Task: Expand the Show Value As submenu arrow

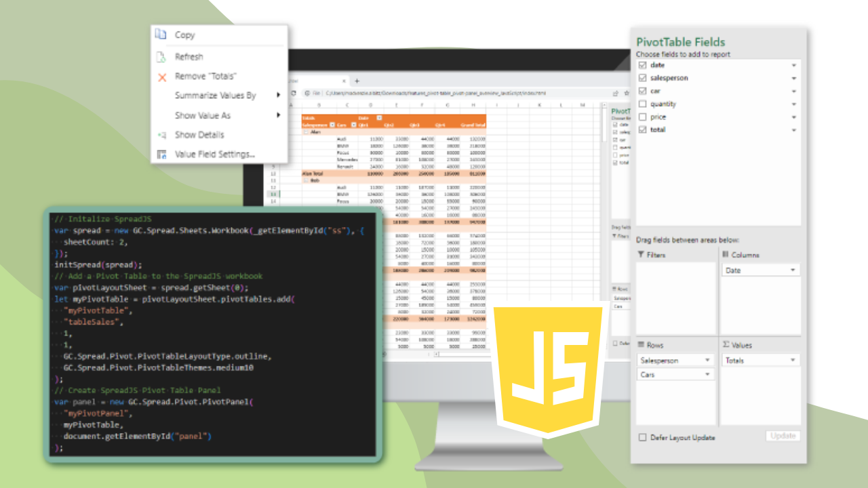Action: [278, 115]
